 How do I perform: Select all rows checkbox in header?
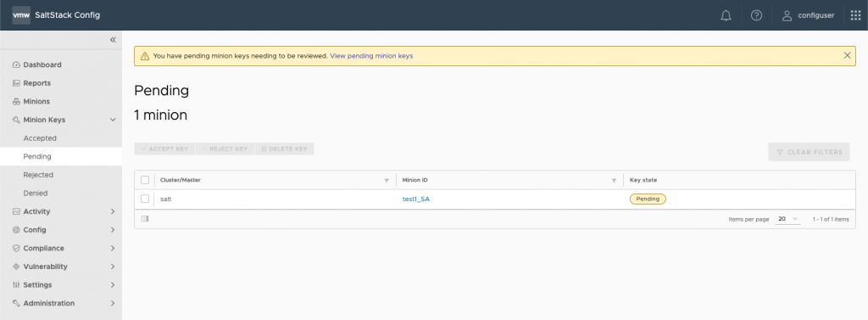[x=145, y=180]
